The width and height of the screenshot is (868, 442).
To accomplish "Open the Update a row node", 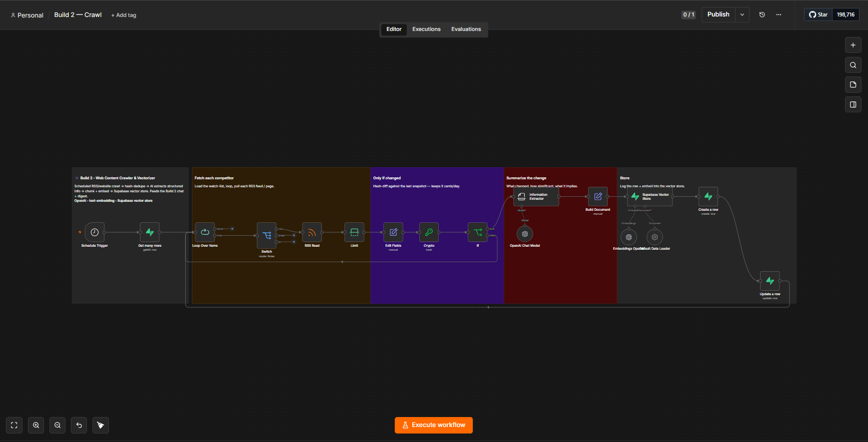I will pos(770,281).
